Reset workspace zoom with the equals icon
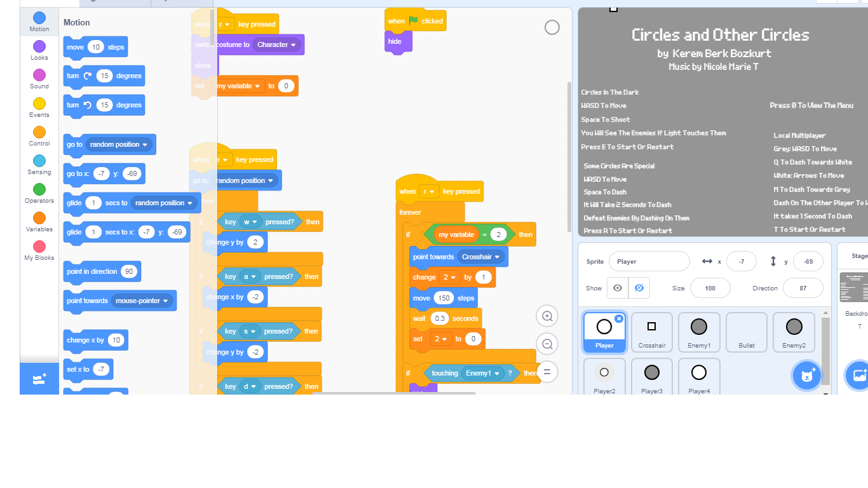Image resolution: width=868 pixels, height=488 pixels. tap(547, 372)
